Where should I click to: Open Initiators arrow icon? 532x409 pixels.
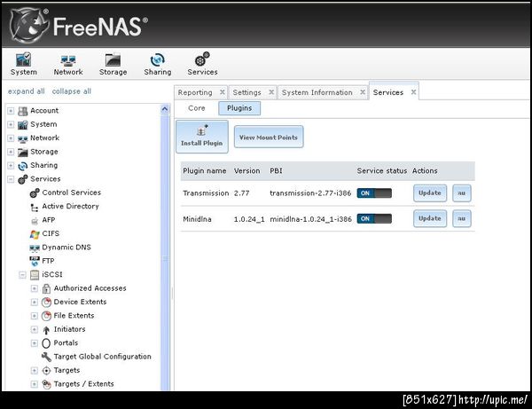coord(46,329)
